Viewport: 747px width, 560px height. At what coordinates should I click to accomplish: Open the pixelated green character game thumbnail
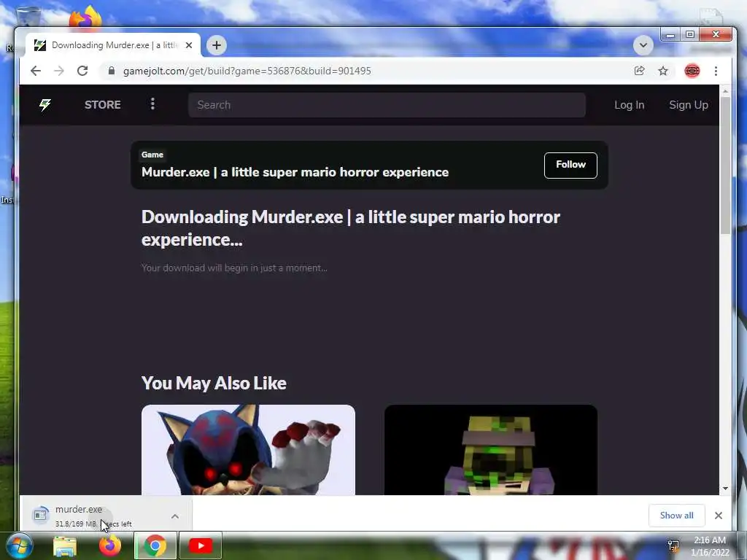pos(491,449)
